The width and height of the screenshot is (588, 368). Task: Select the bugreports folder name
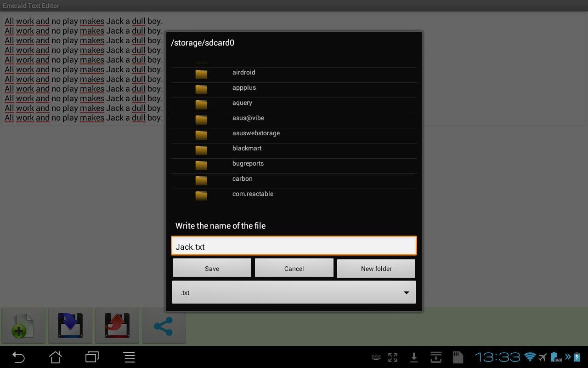(x=248, y=163)
